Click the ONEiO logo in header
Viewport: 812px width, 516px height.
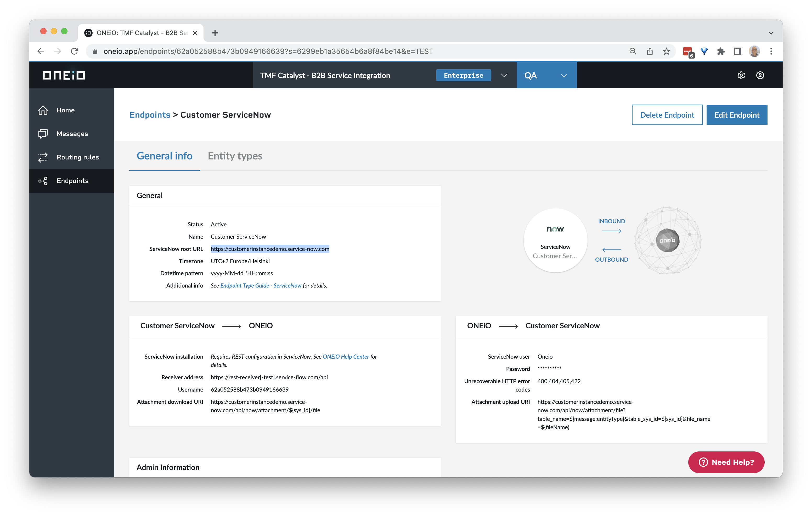pos(64,75)
